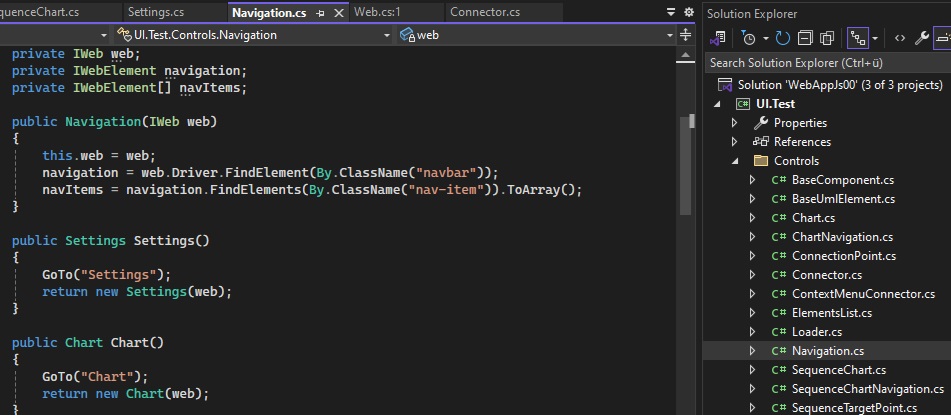Toggle the Preview Selected Items button
The height and width of the screenshot is (415, 951).
click(943, 39)
